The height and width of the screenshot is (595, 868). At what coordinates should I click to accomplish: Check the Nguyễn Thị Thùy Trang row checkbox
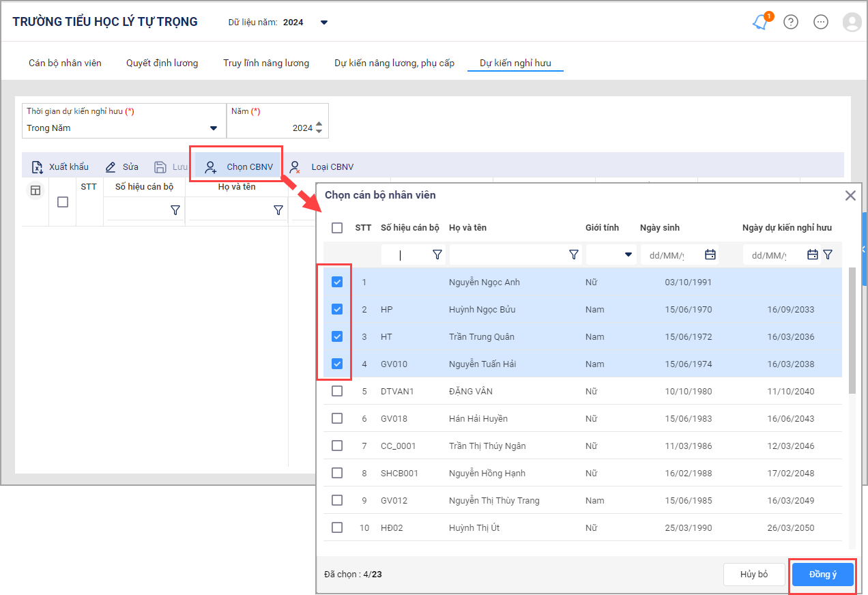point(337,500)
